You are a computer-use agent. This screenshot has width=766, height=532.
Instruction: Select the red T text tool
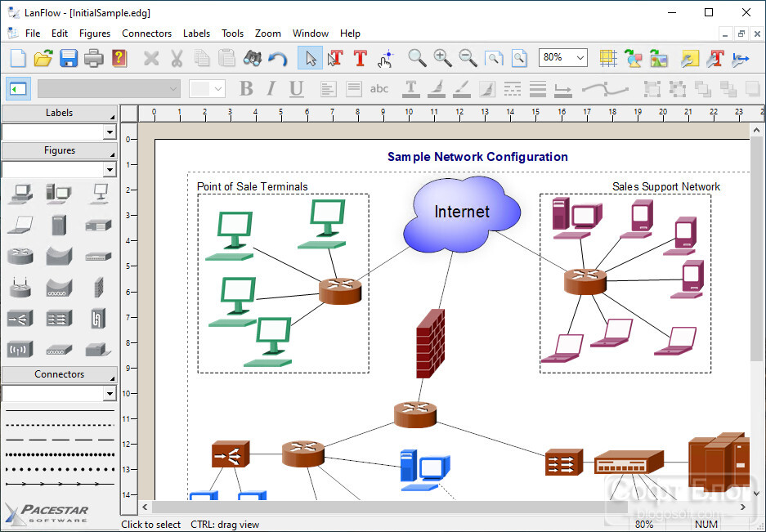[x=360, y=58]
